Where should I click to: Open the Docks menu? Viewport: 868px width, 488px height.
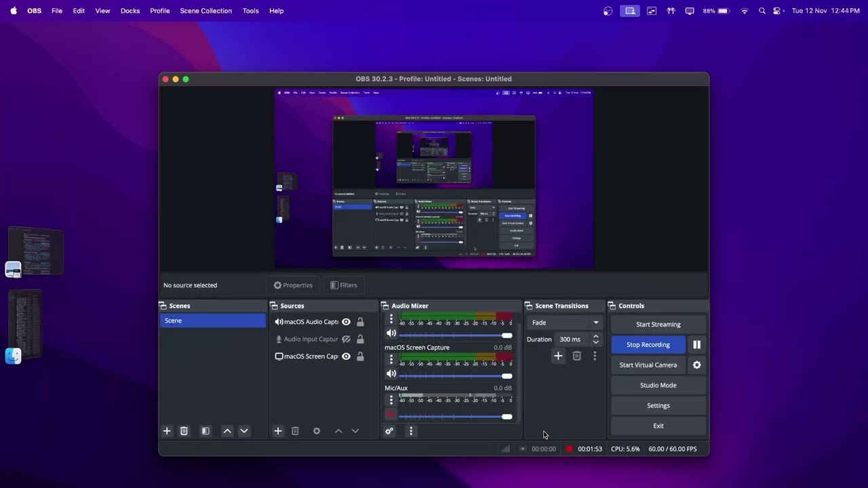click(x=130, y=11)
